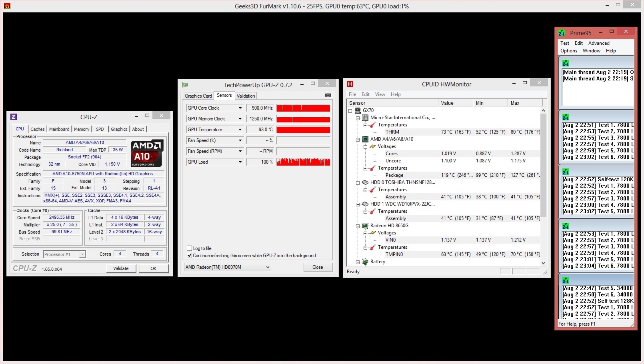Click the AMD A10 logo in CPU-Z

147,153
